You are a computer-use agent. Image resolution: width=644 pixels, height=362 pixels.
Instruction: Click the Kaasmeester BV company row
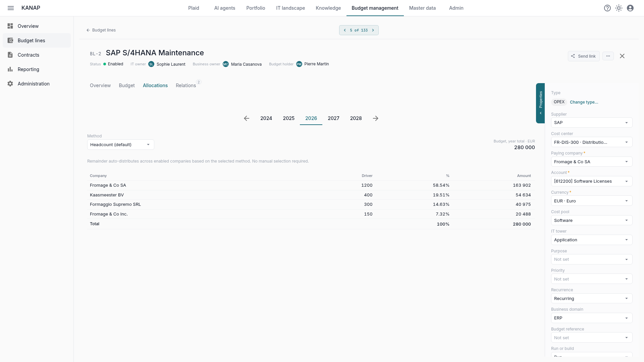(311, 195)
